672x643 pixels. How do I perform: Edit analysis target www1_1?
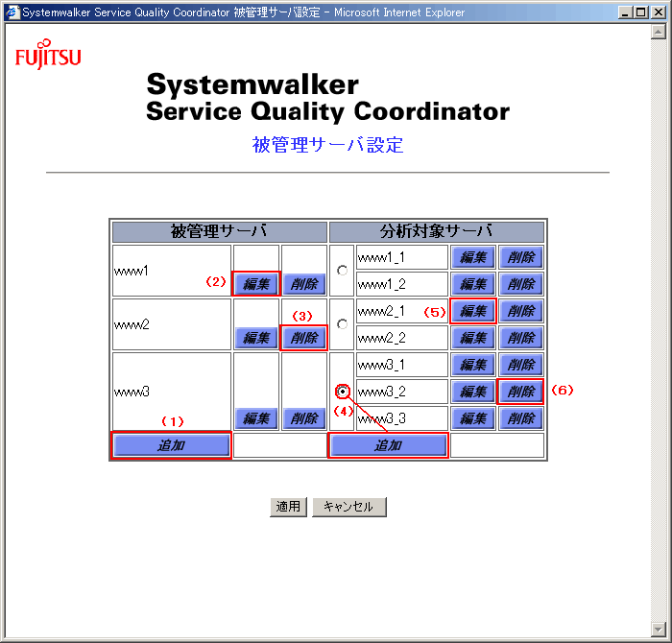click(x=473, y=257)
